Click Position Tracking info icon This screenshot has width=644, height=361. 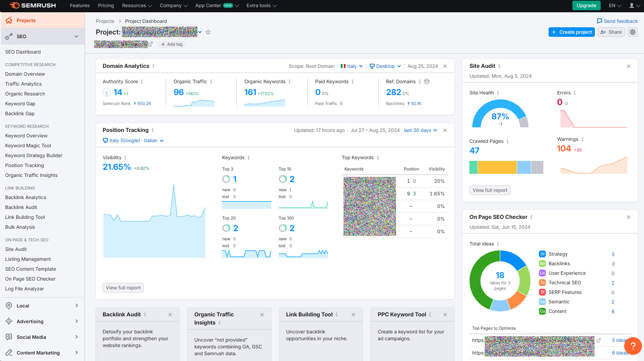[153, 130]
